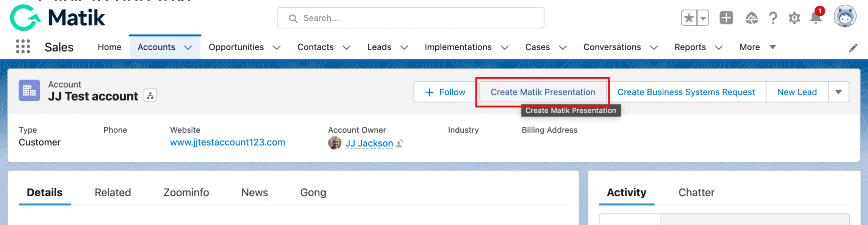Screen dimensions: 868x225
Task: Expand the Conversations tab chevron
Action: [x=654, y=48]
